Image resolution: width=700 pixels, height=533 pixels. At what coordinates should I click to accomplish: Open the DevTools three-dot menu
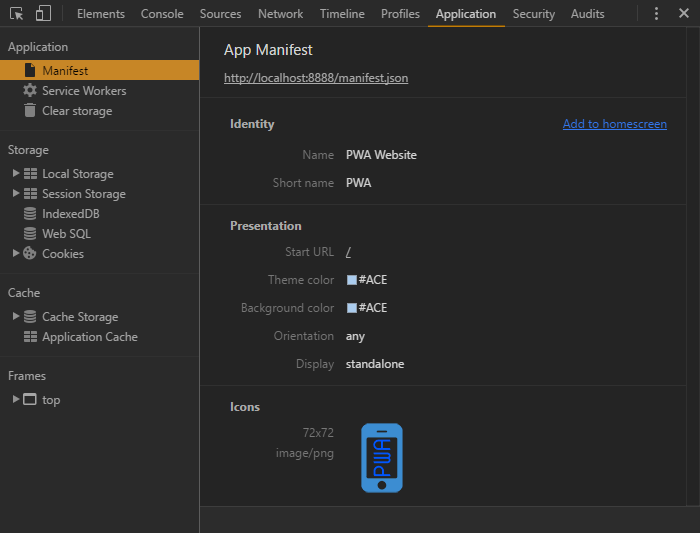(656, 14)
